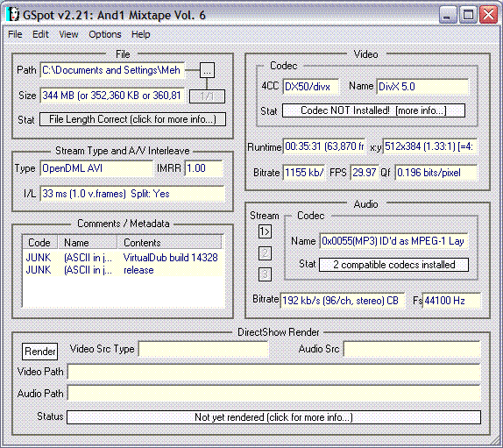Click the Contents column header
This screenshot has width=503, height=448.
[170, 243]
